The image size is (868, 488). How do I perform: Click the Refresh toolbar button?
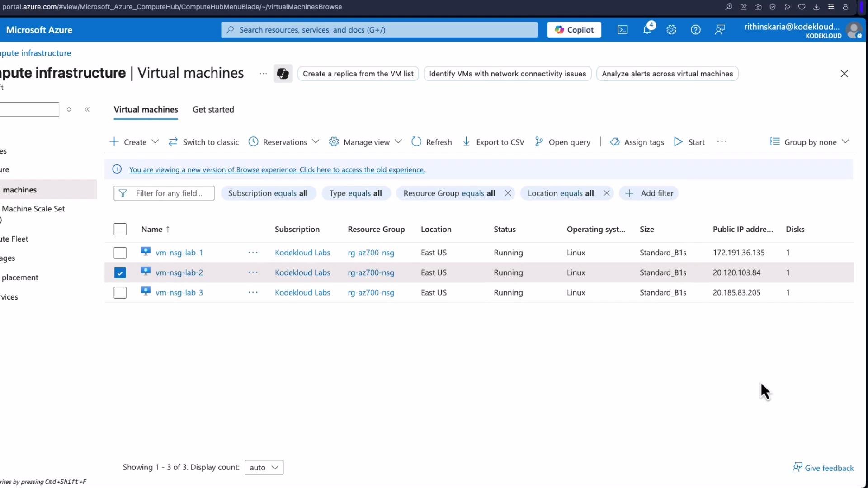point(432,142)
